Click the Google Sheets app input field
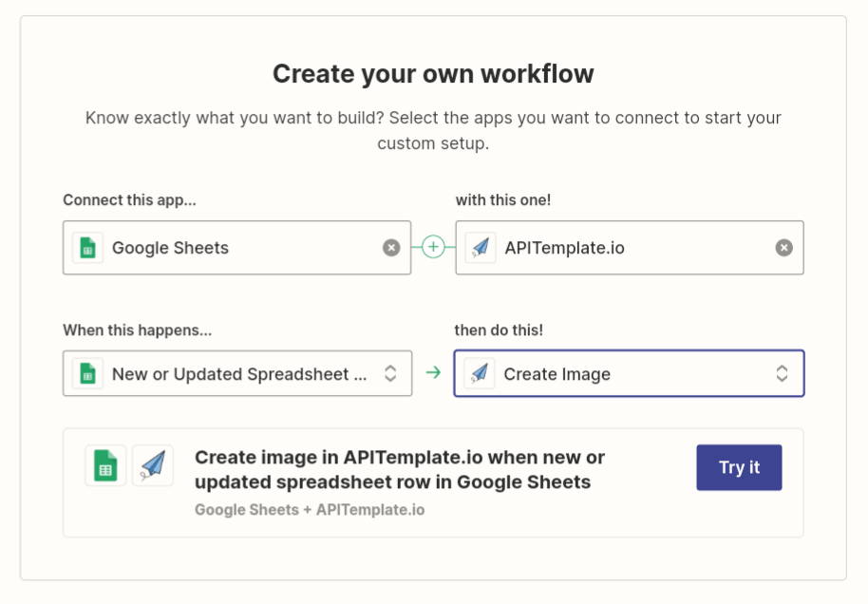Image resolution: width=868 pixels, height=604 pixels. tap(236, 248)
